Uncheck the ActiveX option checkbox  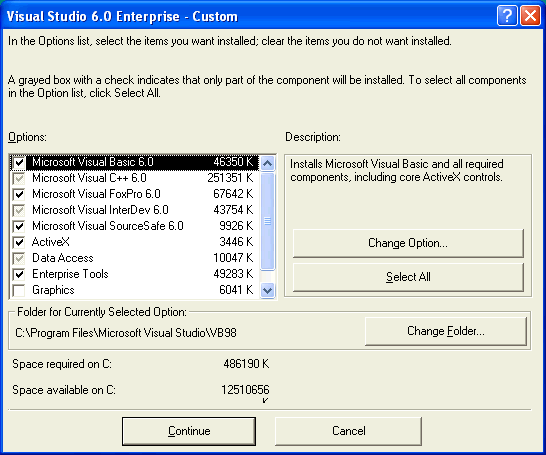(19, 242)
